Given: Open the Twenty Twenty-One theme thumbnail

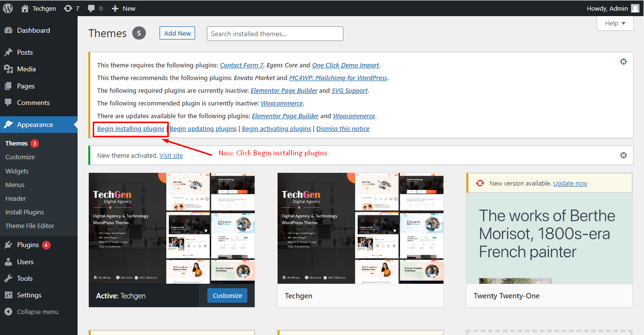Looking at the screenshot, I should click(x=549, y=238).
